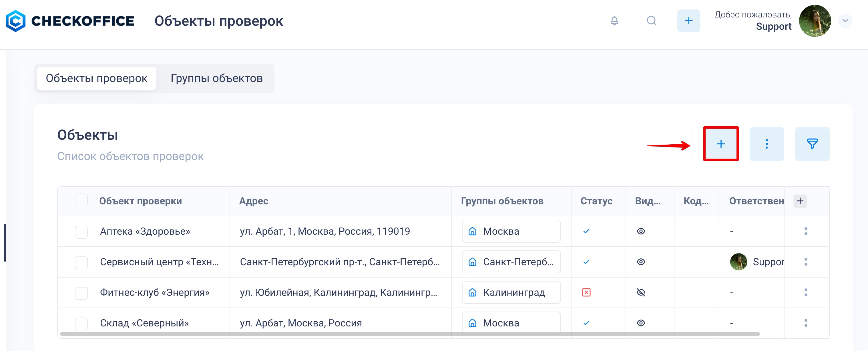Click the horizontal table scrollbar

coord(409,334)
